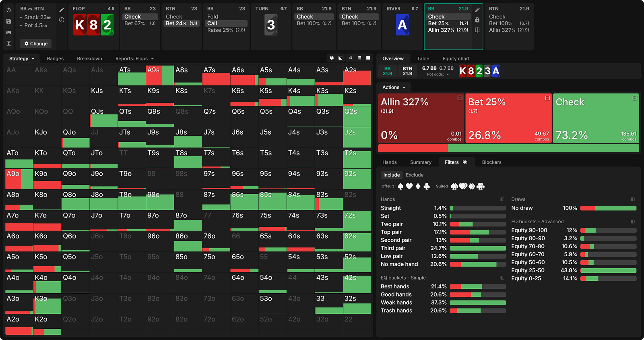Click the info icon beside stack details
The width and height of the screenshot is (644, 340).
62,20
